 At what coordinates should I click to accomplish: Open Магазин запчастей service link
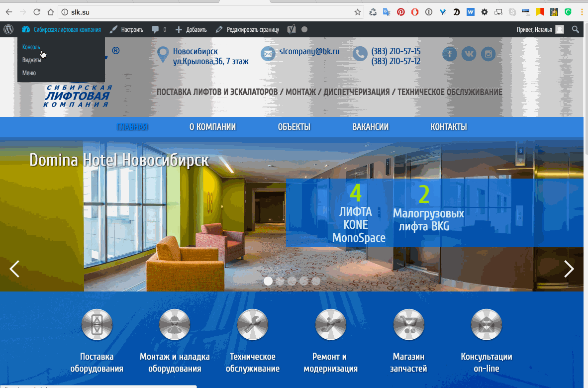[408, 363]
